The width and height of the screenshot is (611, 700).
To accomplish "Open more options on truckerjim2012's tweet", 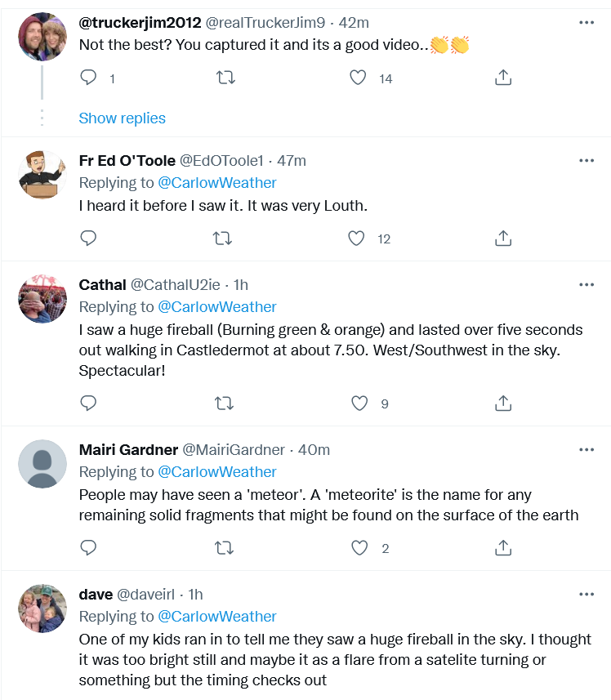I will pyautogui.click(x=586, y=23).
